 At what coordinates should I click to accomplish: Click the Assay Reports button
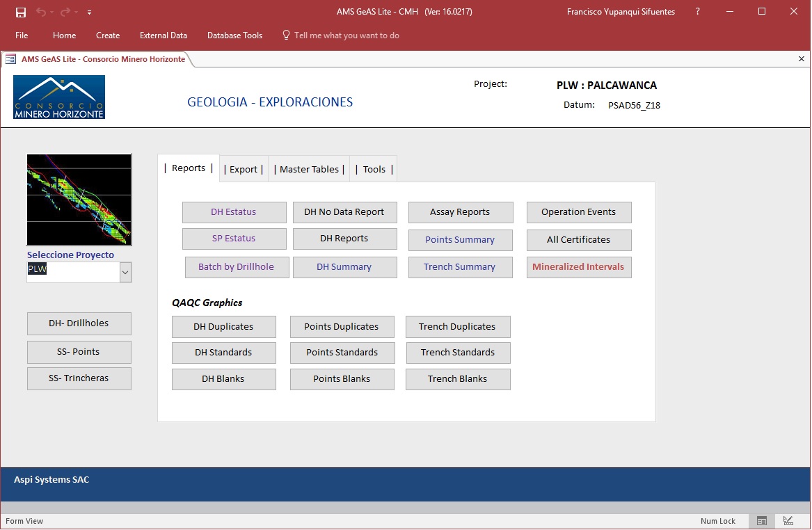(x=460, y=212)
